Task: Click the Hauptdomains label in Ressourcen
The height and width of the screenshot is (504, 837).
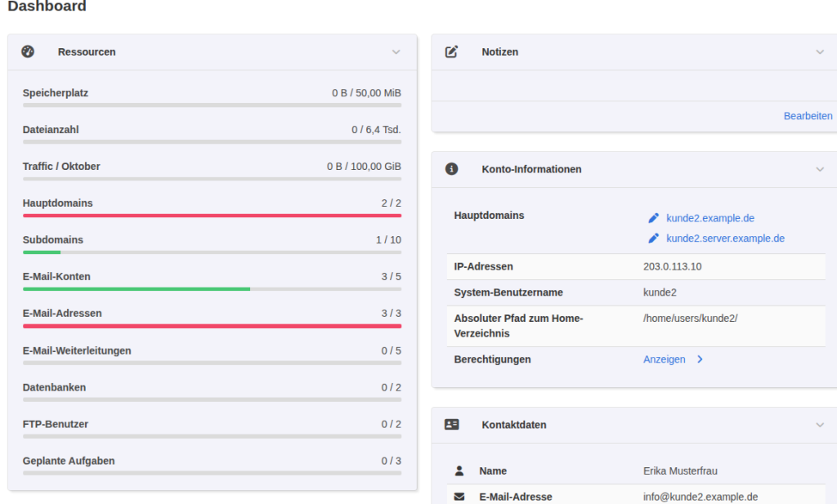Action: click(x=57, y=203)
